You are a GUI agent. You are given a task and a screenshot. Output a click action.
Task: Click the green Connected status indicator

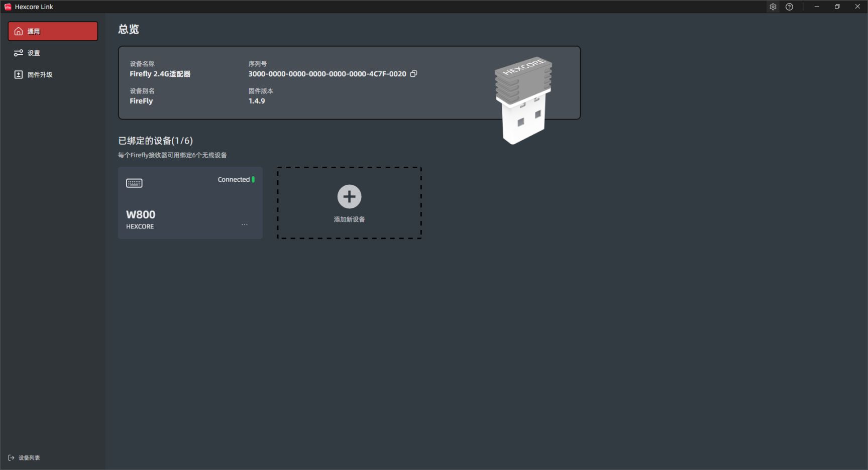tap(253, 179)
